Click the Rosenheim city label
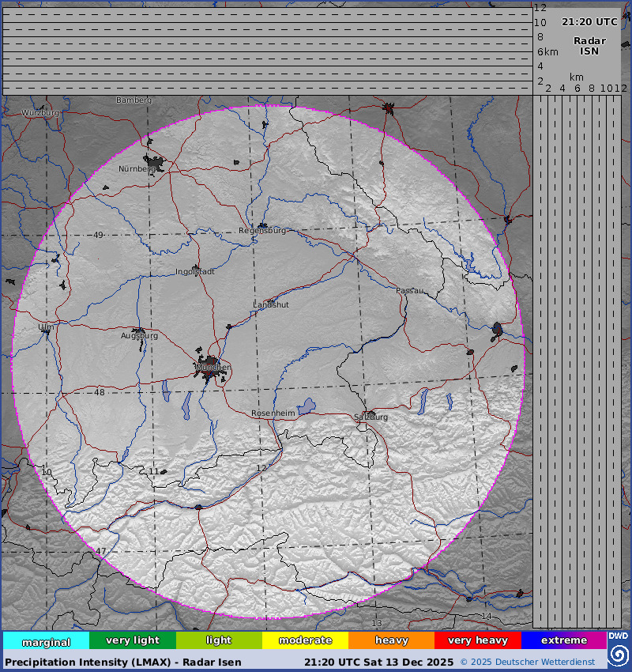Viewport: 632px width, 672px height. click(273, 413)
